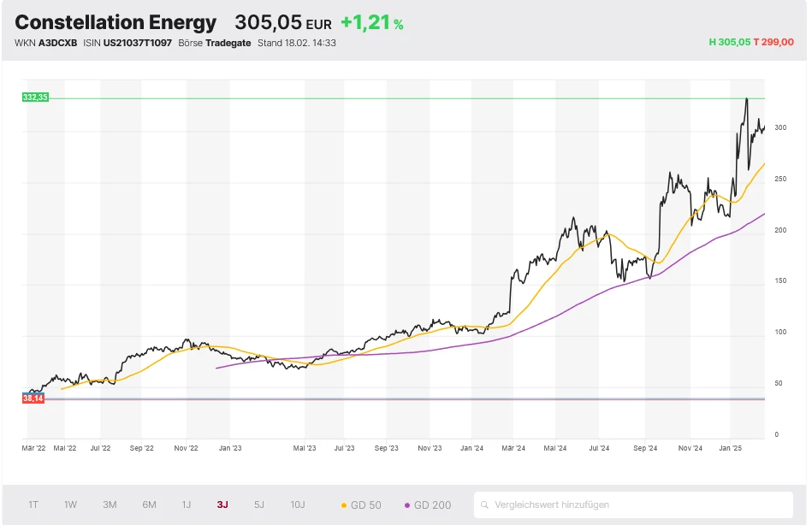Click the Constellation Energy title
Image resolution: width=812 pixels, height=531 pixels.
click(x=116, y=21)
